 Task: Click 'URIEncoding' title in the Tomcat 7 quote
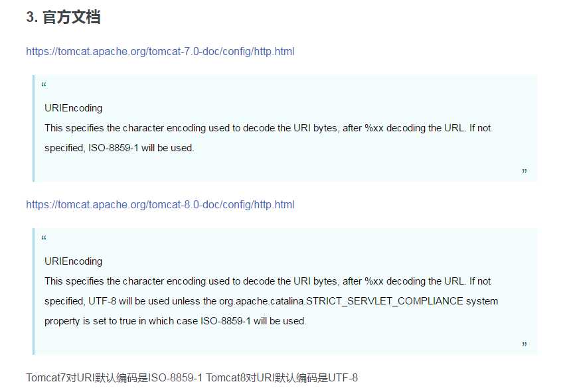pos(73,108)
